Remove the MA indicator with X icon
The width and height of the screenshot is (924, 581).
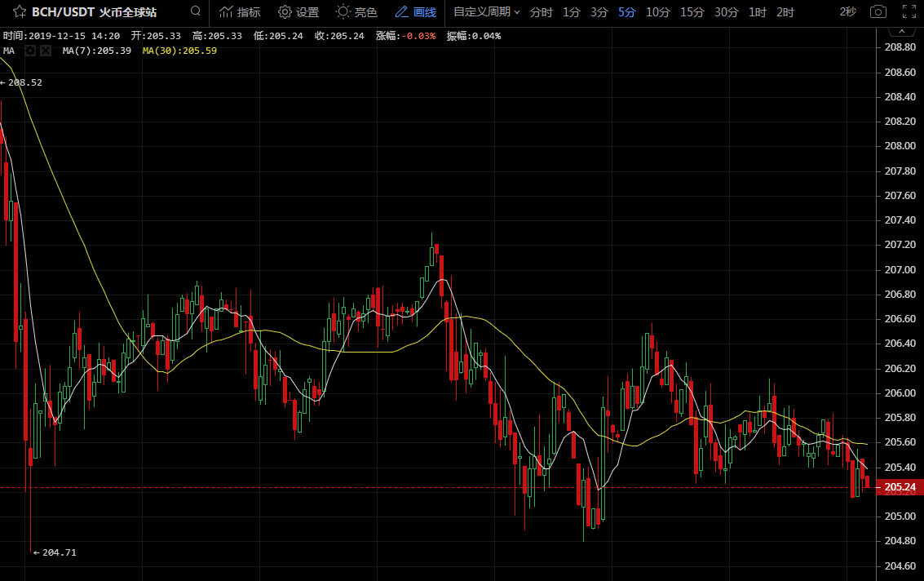click(x=46, y=51)
